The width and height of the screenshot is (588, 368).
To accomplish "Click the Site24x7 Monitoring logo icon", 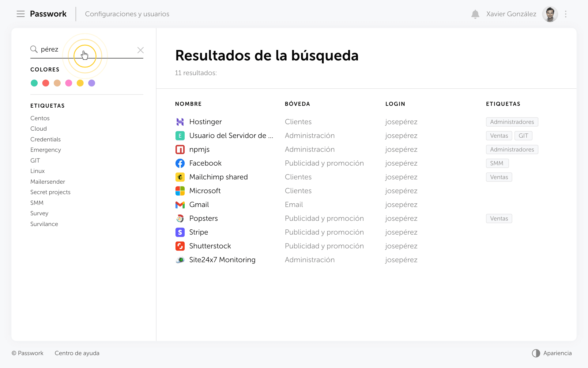I will tap(180, 260).
